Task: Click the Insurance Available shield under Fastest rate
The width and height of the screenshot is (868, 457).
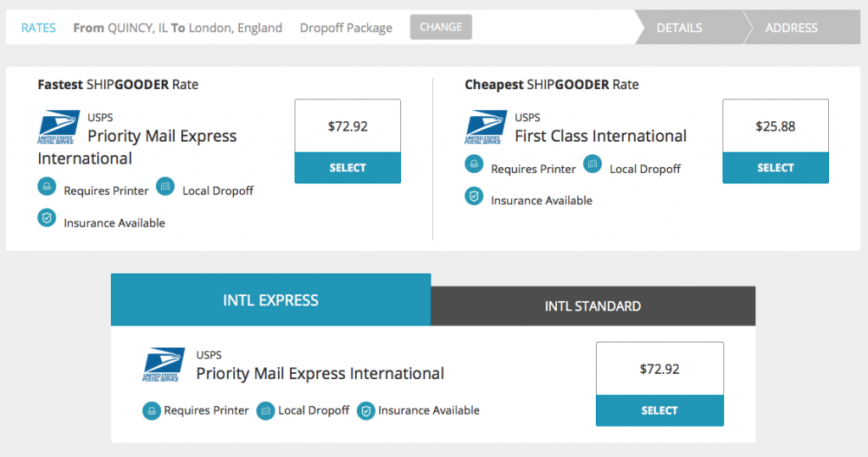Action: (x=47, y=218)
